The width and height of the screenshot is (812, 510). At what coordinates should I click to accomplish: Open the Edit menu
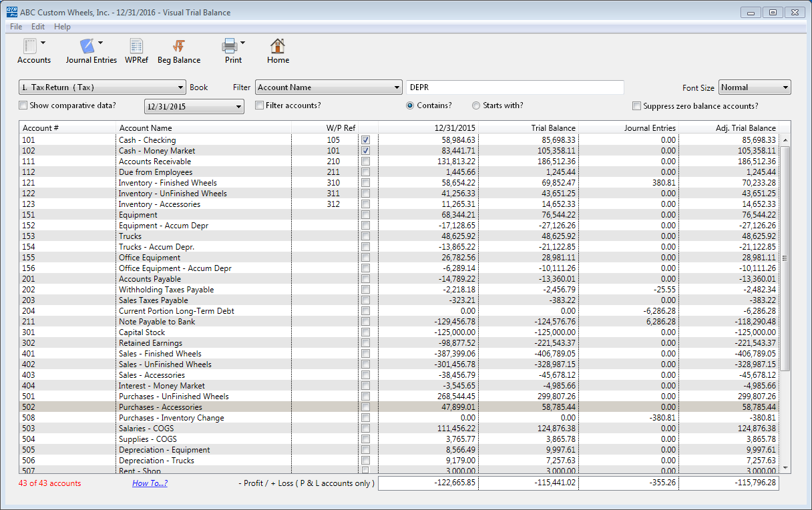click(38, 27)
